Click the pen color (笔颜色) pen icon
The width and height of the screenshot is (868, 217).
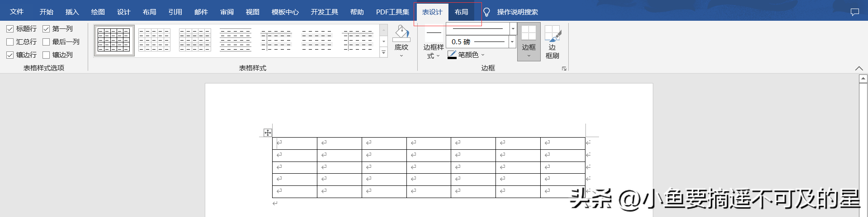tap(452, 55)
